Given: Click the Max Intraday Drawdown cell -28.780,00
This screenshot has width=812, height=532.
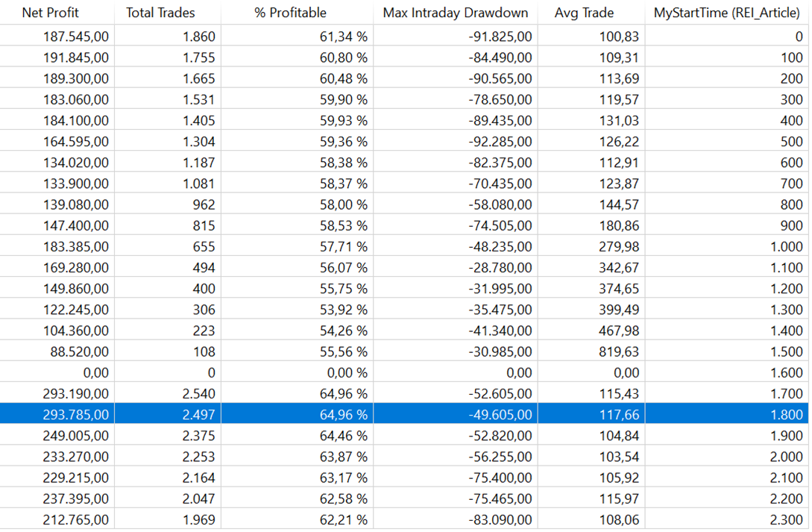Looking at the screenshot, I should (501, 267).
